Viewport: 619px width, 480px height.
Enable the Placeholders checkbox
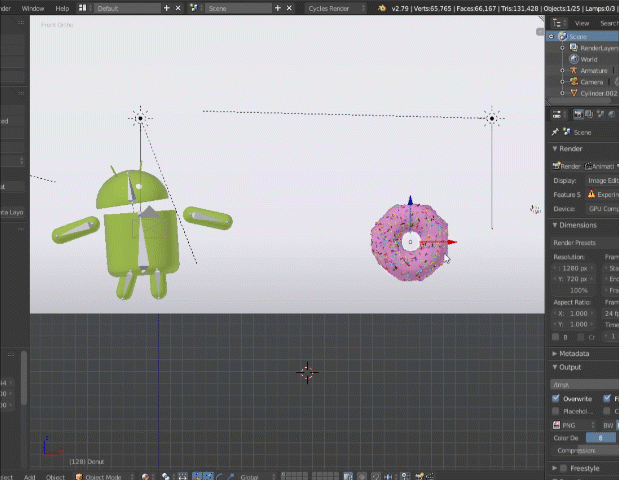[x=557, y=410]
